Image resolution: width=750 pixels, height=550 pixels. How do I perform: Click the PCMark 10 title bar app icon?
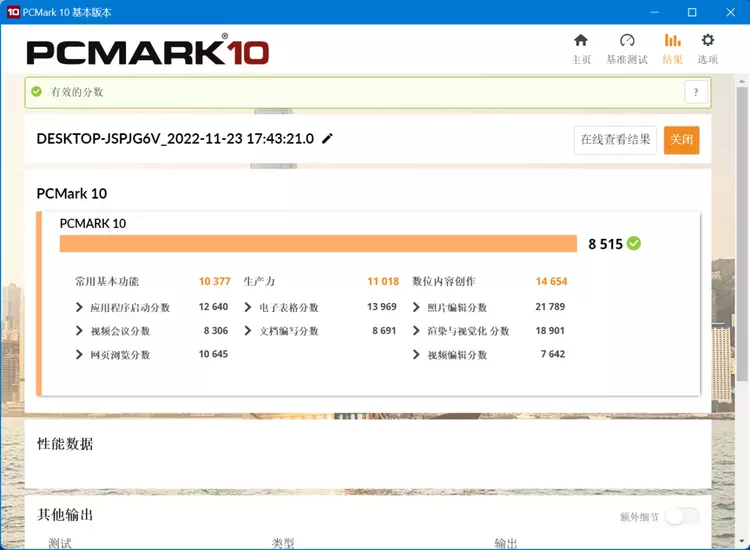(x=13, y=12)
